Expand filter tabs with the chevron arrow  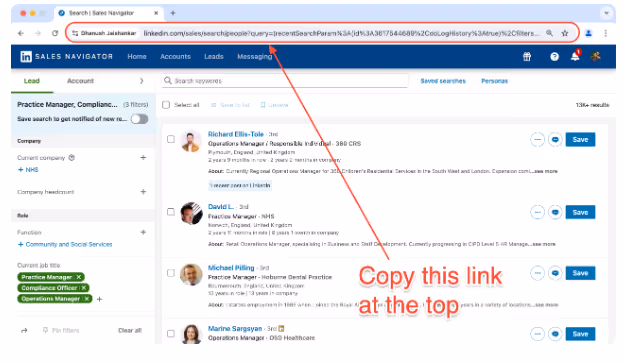tap(141, 81)
